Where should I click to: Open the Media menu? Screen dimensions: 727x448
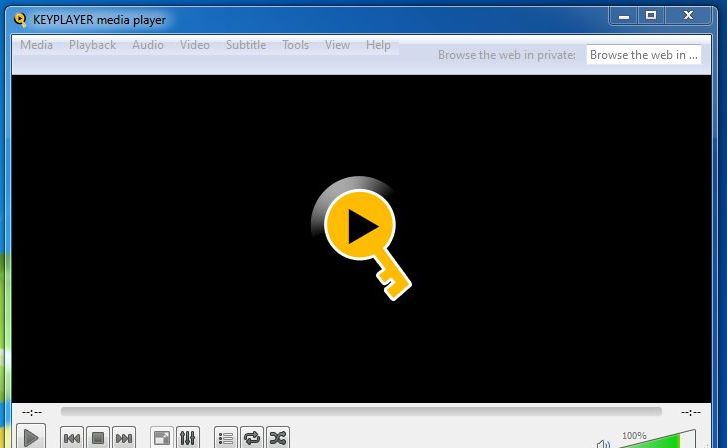coord(36,45)
